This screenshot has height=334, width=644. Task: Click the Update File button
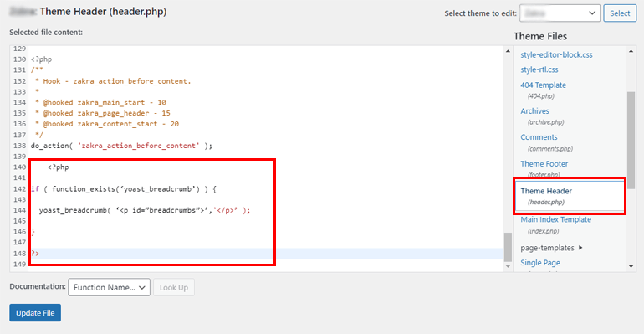tap(35, 312)
